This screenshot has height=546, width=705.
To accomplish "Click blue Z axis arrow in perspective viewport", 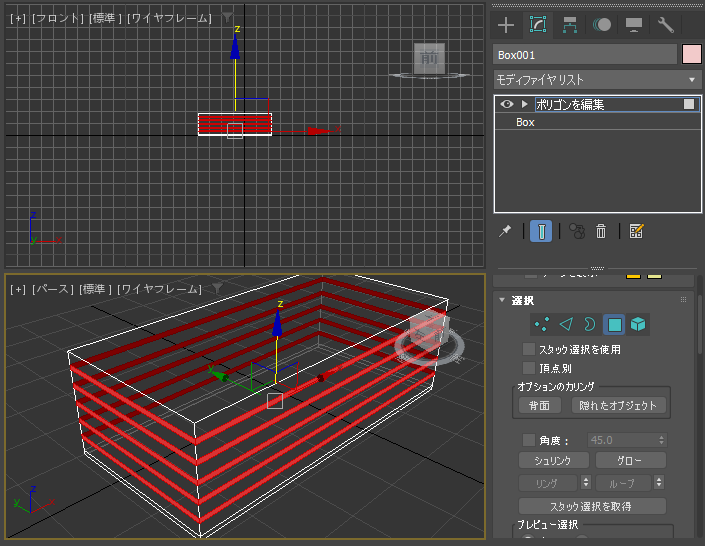I will (x=277, y=322).
